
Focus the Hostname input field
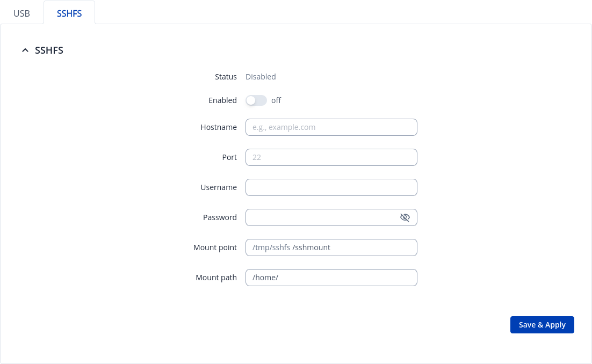tap(331, 127)
